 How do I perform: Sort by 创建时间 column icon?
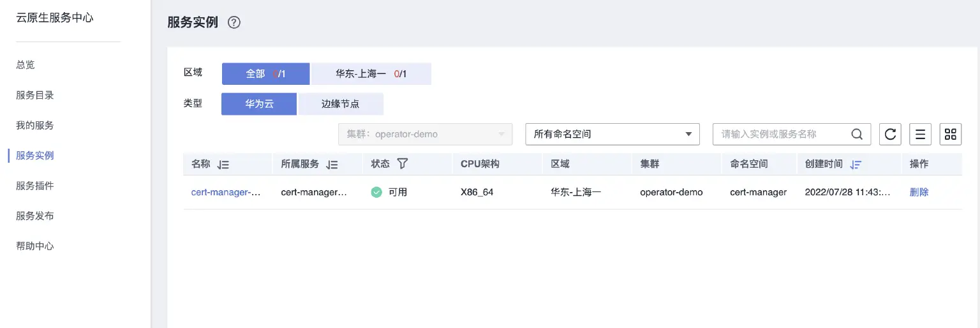[856, 165]
